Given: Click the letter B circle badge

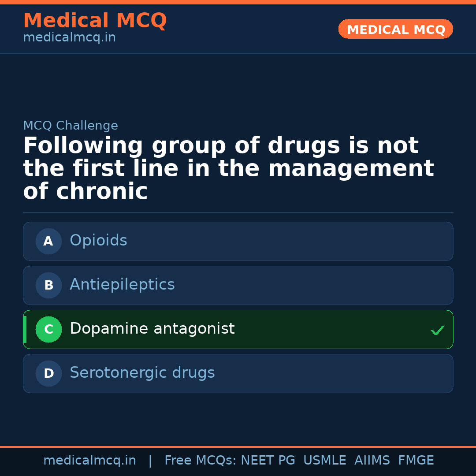Looking at the screenshot, I should pyautogui.click(x=48, y=285).
